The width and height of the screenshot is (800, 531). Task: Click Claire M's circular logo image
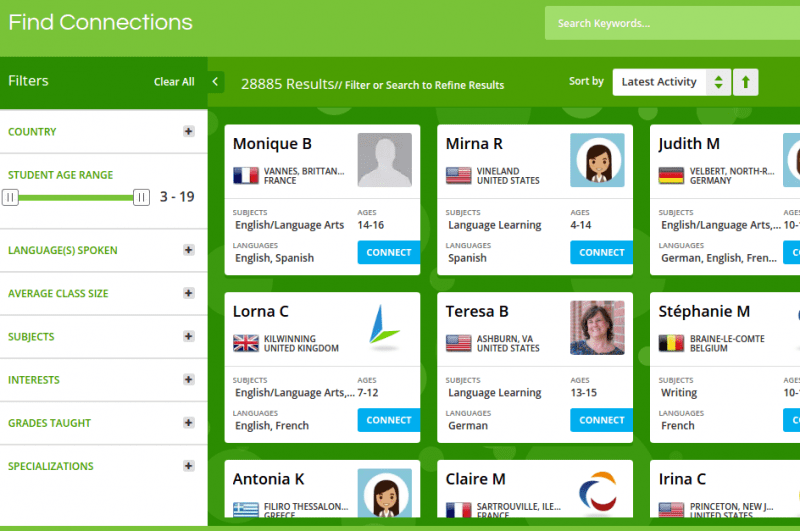(x=597, y=493)
